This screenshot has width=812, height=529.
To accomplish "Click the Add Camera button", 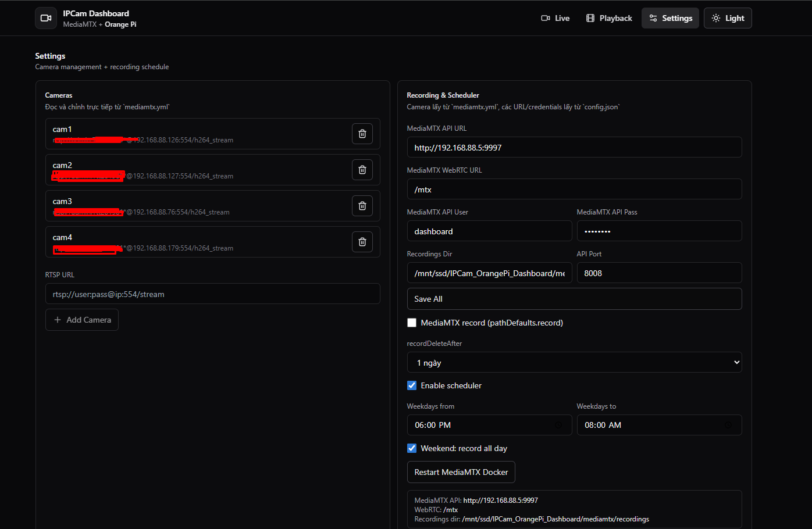I will pos(82,320).
